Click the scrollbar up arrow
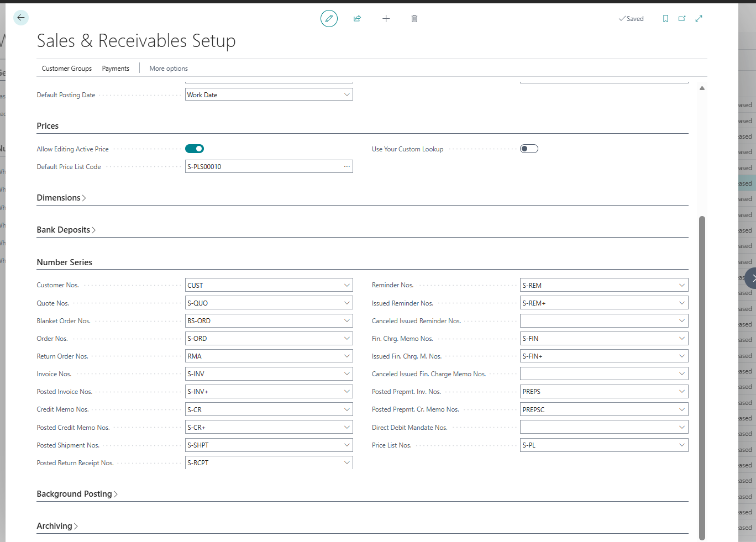The width and height of the screenshot is (756, 542). click(702, 88)
